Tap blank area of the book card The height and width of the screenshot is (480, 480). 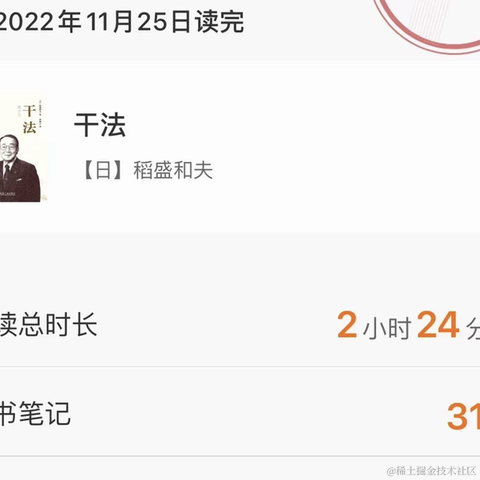333,147
